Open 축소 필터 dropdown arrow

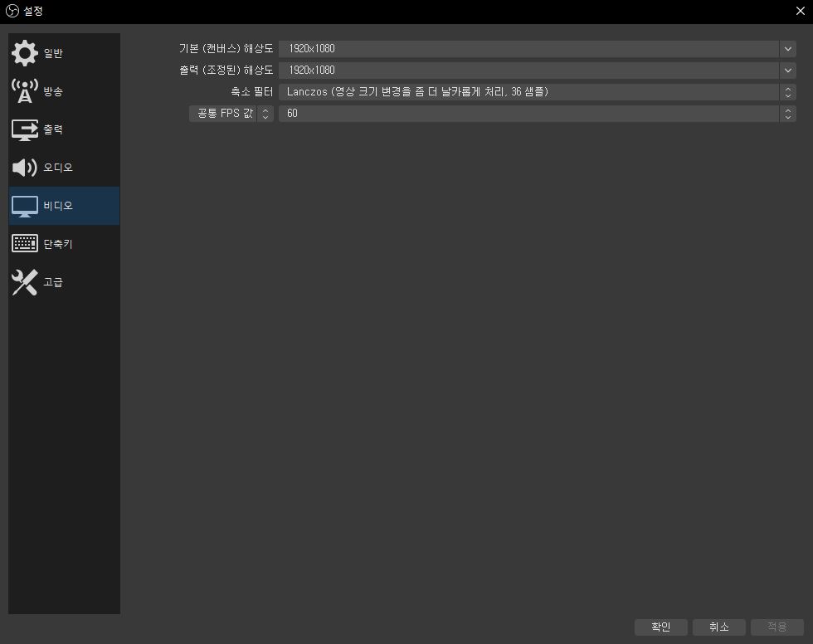[x=787, y=92]
